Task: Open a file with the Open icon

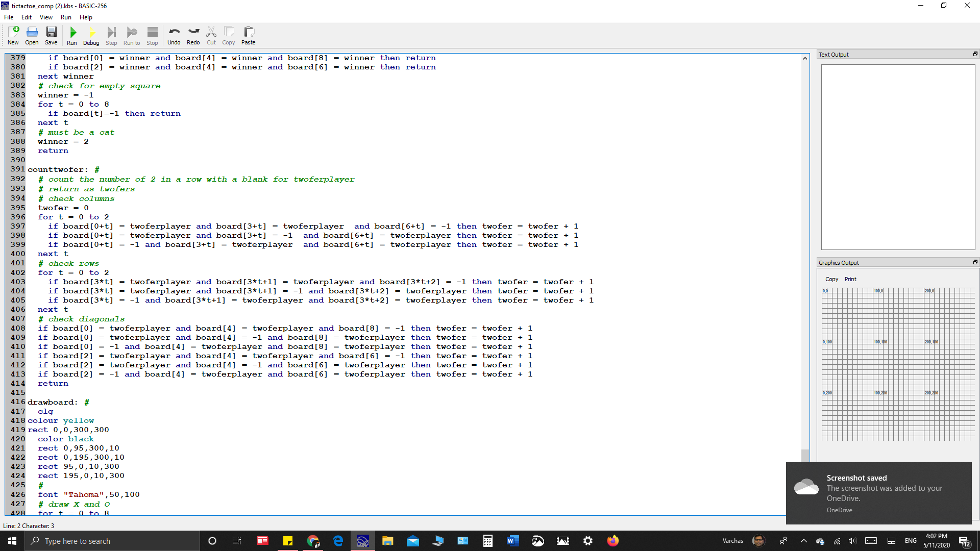Action: [32, 36]
